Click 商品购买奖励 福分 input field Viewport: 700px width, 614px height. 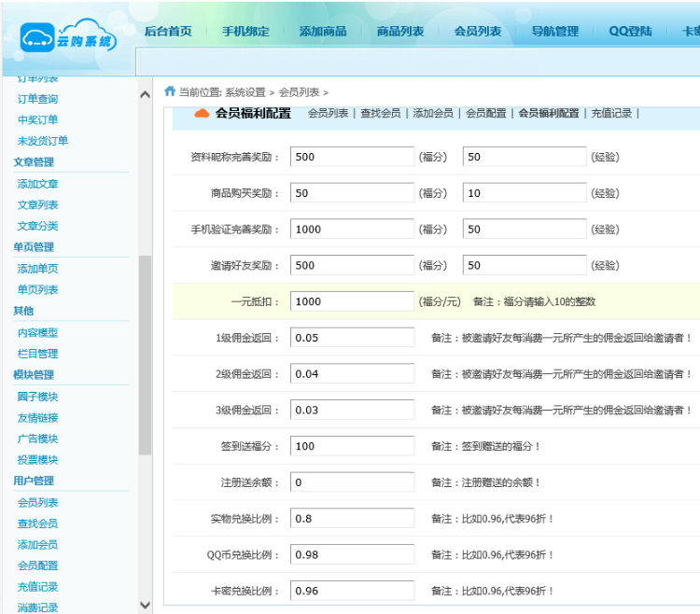coord(352,193)
